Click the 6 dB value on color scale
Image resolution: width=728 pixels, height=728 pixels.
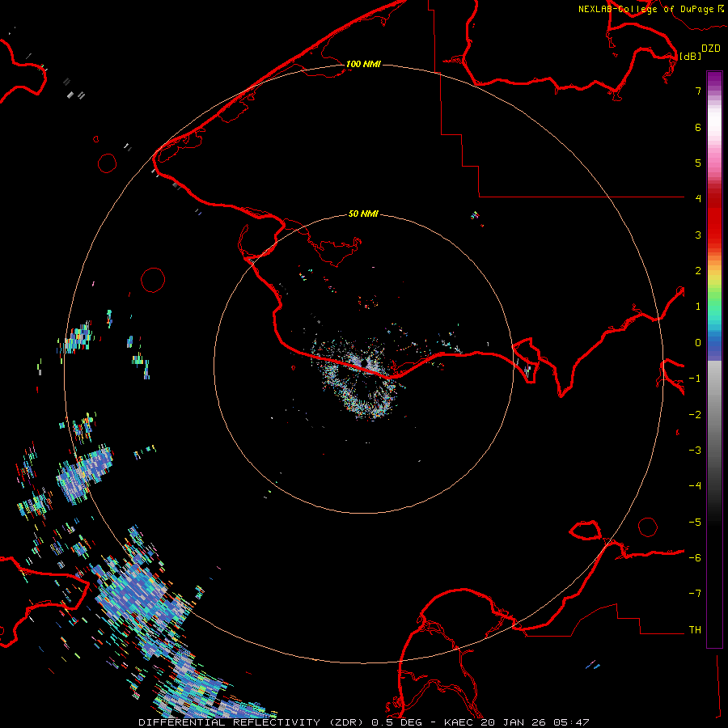point(698,127)
